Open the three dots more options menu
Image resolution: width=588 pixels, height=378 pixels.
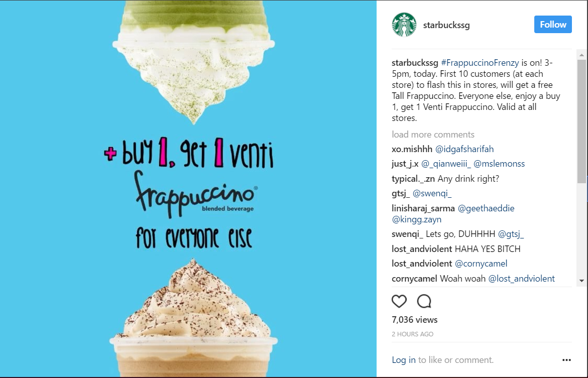(x=566, y=360)
